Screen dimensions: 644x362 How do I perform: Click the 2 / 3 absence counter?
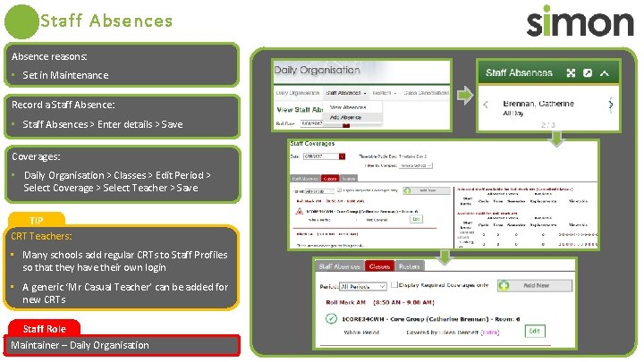pos(548,125)
